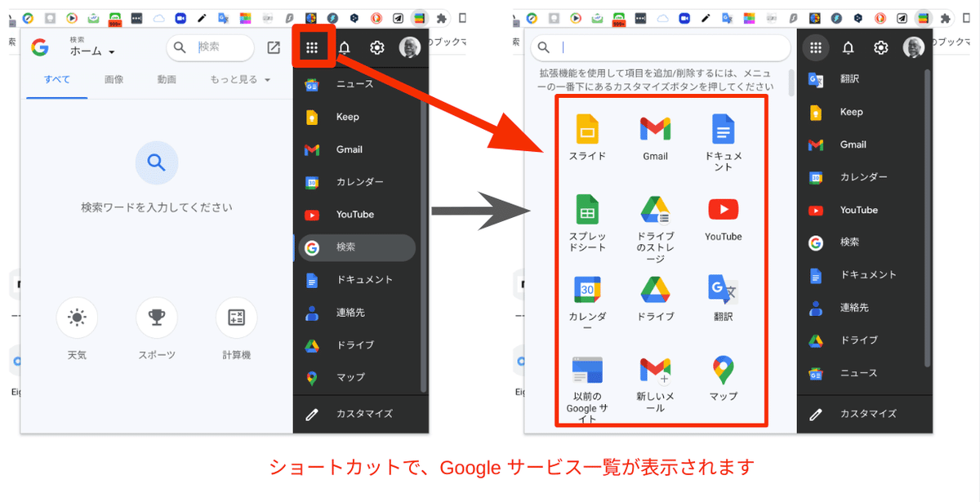Open ドキュメント in left sidebar
Viewport: 980px width, 502px height.
click(356, 280)
